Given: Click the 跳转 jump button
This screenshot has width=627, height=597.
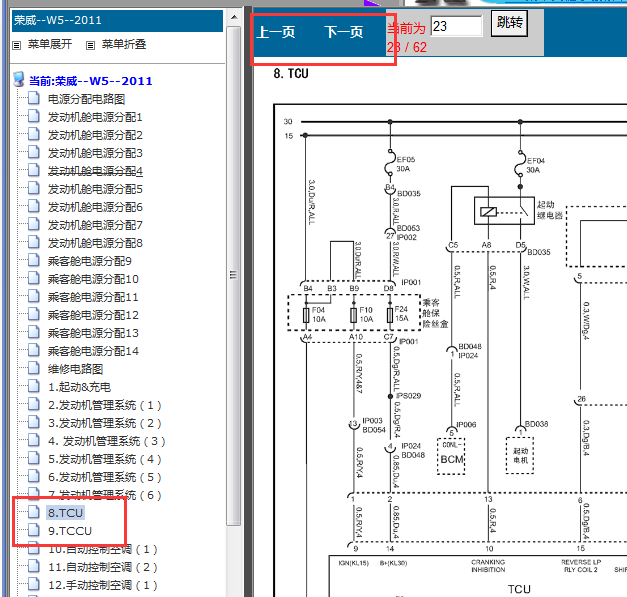Looking at the screenshot, I should [x=509, y=24].
